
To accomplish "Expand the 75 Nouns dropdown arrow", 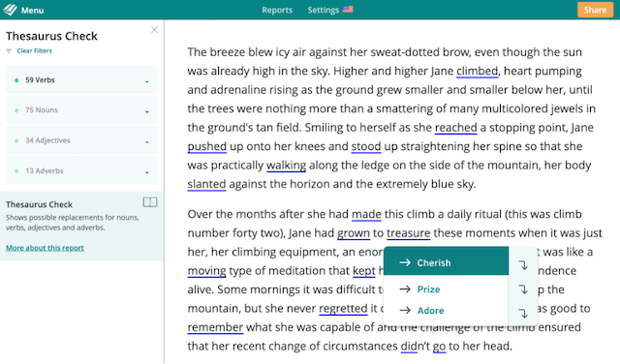I will point(147,111).
